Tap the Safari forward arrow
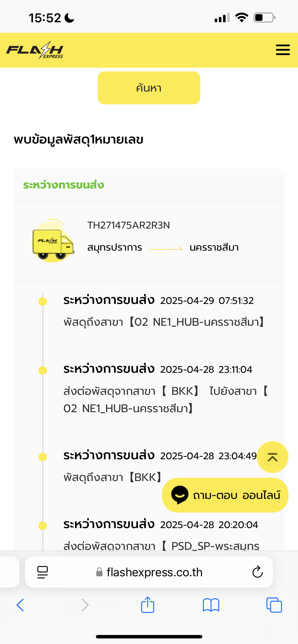298x644 pixels. click(x=85, y=605)
